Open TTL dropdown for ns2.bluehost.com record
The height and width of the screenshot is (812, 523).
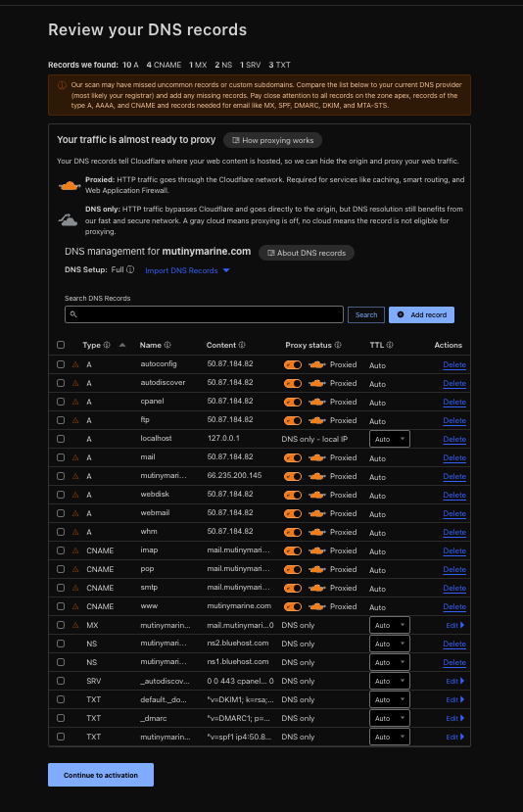point(390,644)
